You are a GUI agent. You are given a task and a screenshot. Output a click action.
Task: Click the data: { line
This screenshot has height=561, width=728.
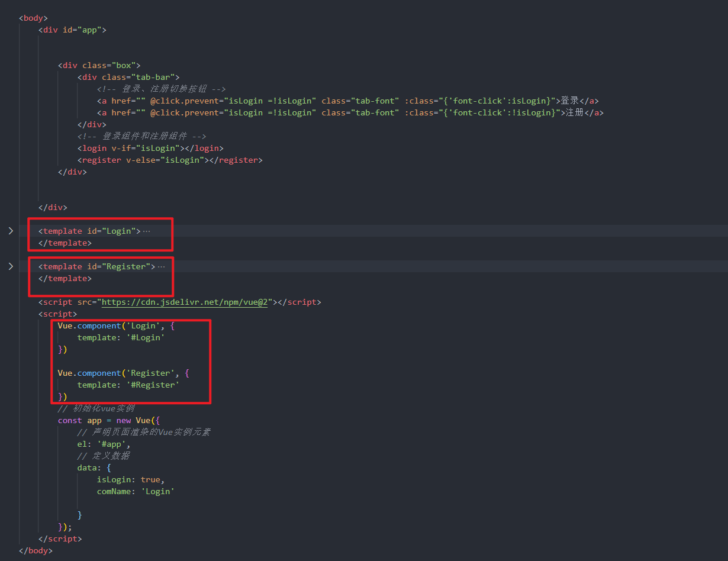94,468
